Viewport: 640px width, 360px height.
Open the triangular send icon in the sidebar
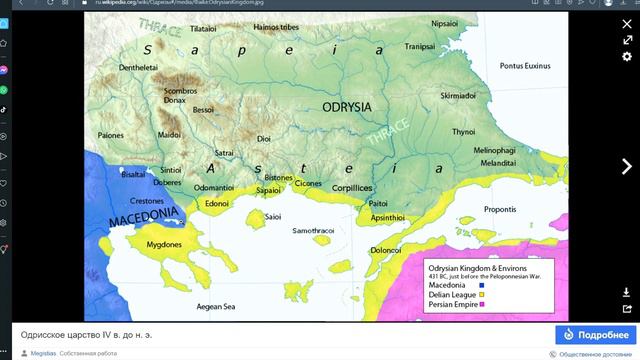[x=3, y=156]
